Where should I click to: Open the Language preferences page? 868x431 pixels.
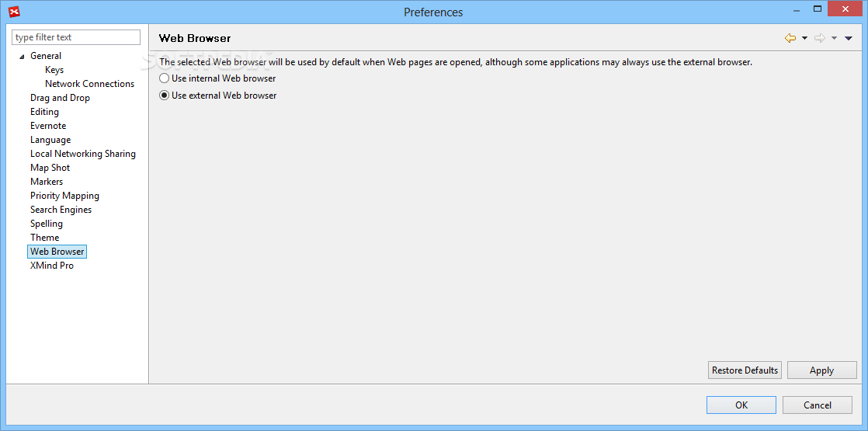(x=50, y=140)
